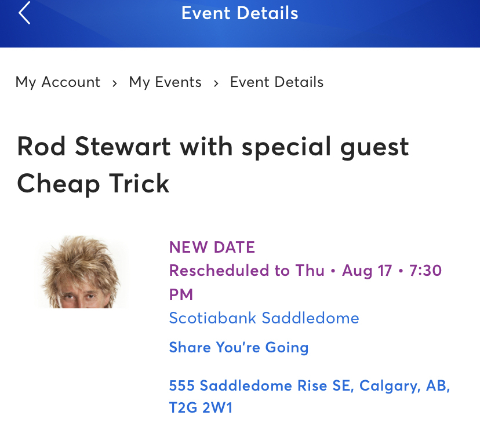Click the Event Details header title
Screen dimensions: 480x448
click(239, 13)
